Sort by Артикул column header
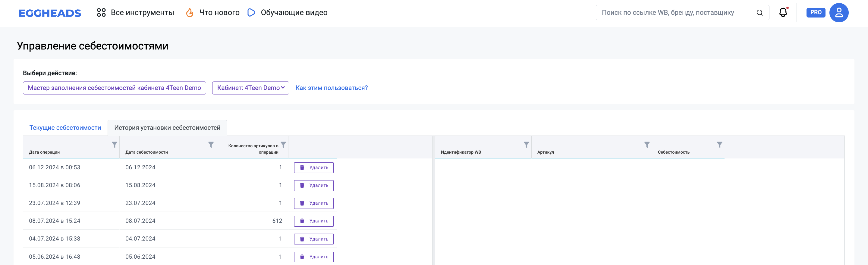The height and width of the screenshot is (265, 868). [546, 152]
